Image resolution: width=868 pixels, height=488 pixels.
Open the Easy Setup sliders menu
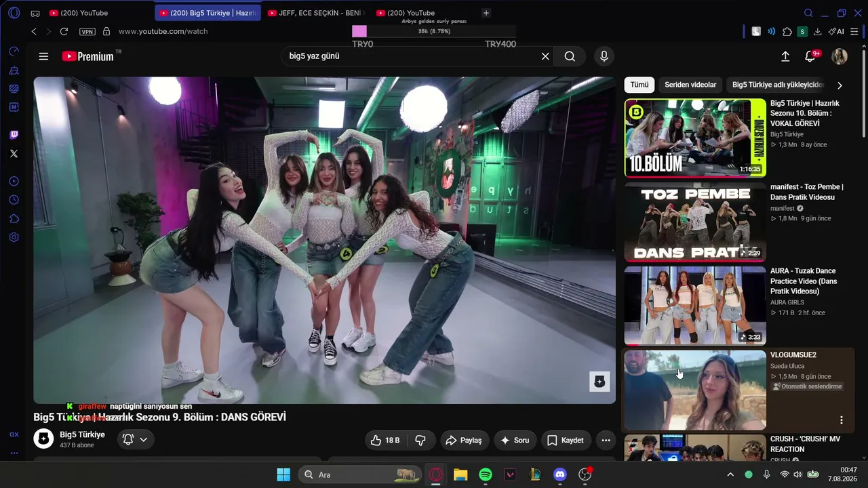[854, 31]
